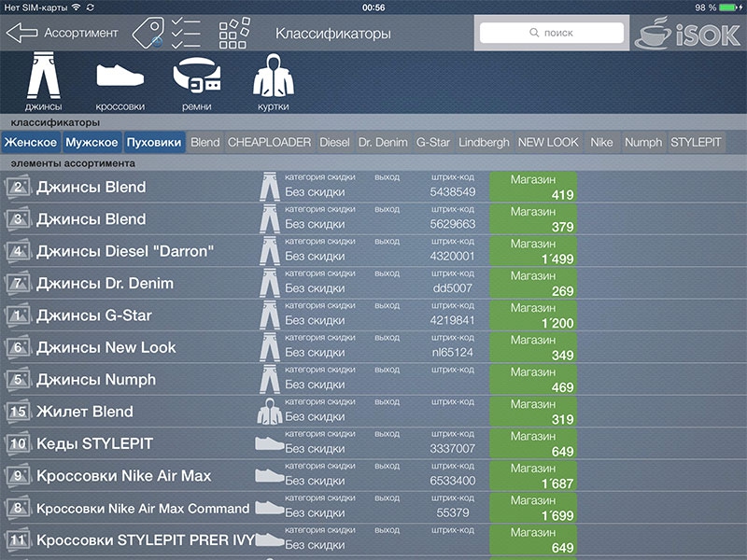Image resolution: width=747 pixels, height=560 pixels.
Task: Click jeans icon in Джинсы Dr. Denim row
Action: click(270, 284)
